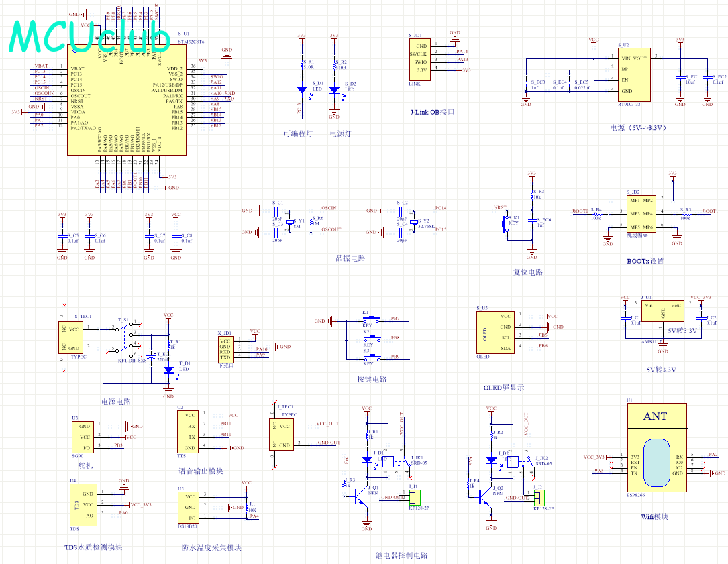728x564 pixels.
Task: Select the J_Q1 NPN transistor symbol
Action: pos(361,497)
